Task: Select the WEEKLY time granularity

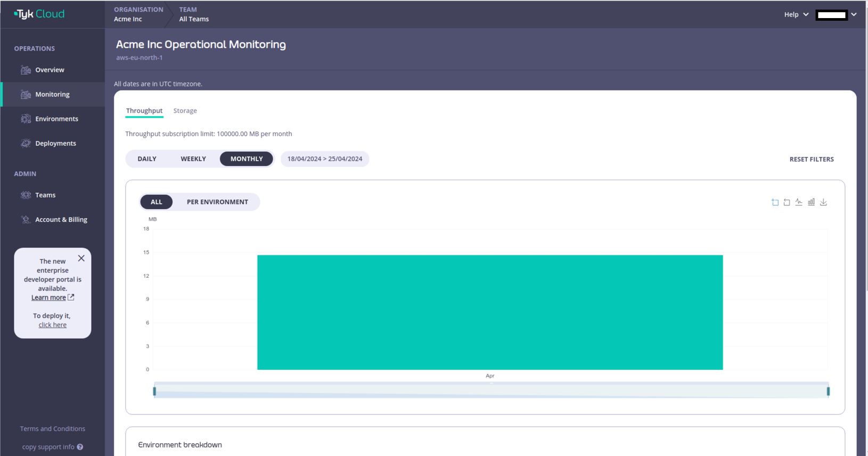Action: pos(193,159)
